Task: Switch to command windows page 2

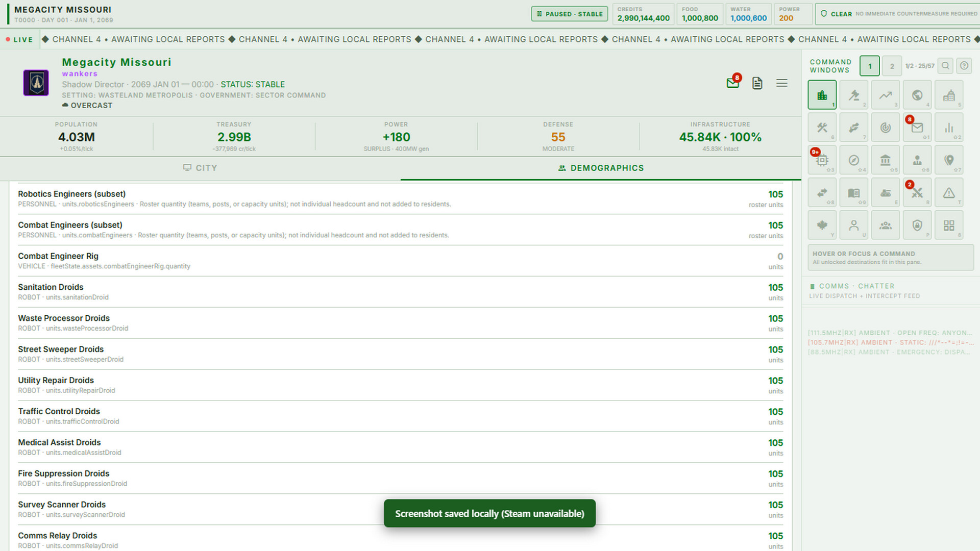Action: coord(892,66)
